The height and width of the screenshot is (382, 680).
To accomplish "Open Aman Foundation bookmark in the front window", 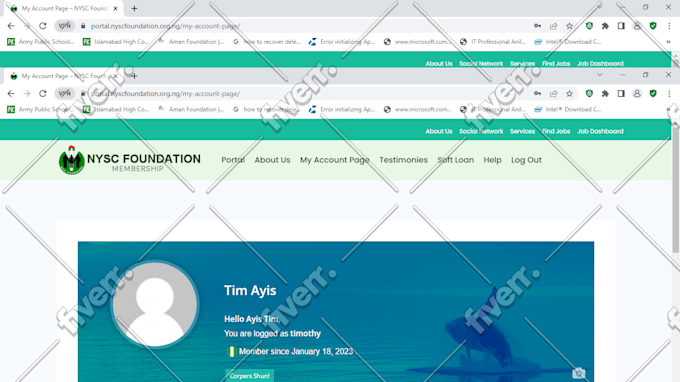I will point(191,109).
